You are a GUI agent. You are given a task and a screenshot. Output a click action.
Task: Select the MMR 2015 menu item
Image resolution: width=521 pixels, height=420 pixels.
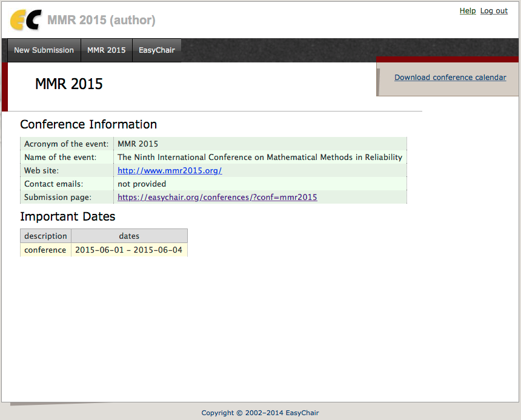106,50
